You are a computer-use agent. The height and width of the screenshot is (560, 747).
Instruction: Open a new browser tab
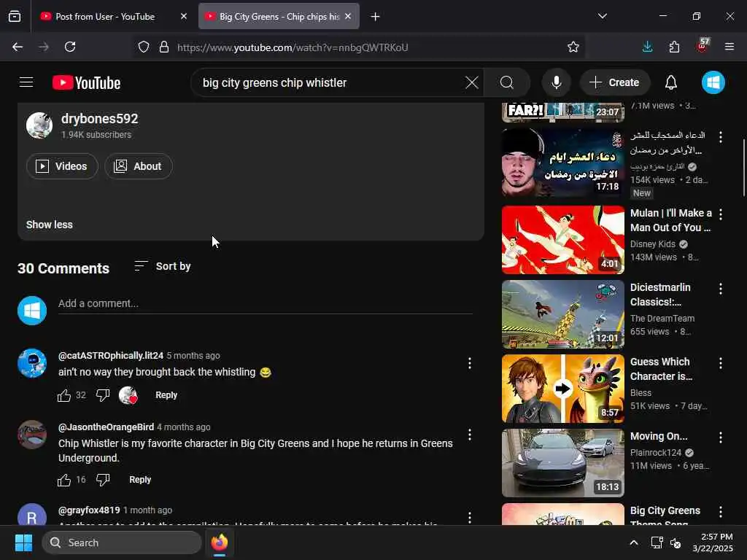(376, 17)
